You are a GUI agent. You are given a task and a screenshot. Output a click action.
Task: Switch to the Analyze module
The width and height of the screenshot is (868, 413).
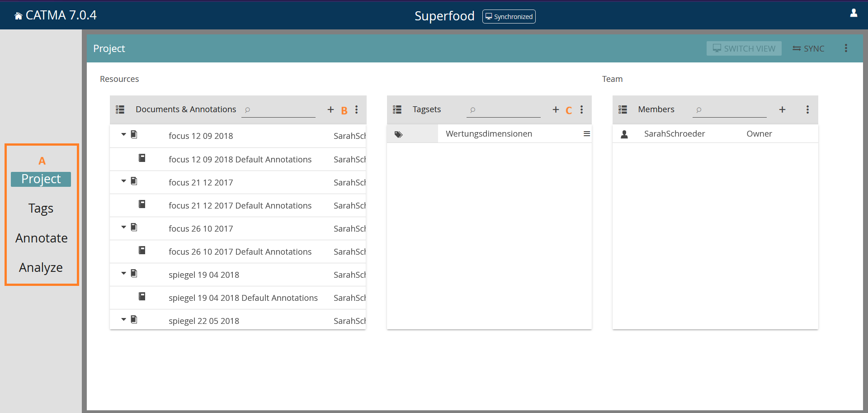[x=41, y=268]
